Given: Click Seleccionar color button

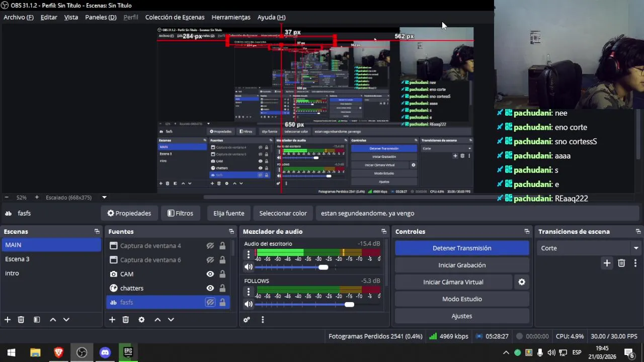Looking at the screenshot, I should [283, 213].
